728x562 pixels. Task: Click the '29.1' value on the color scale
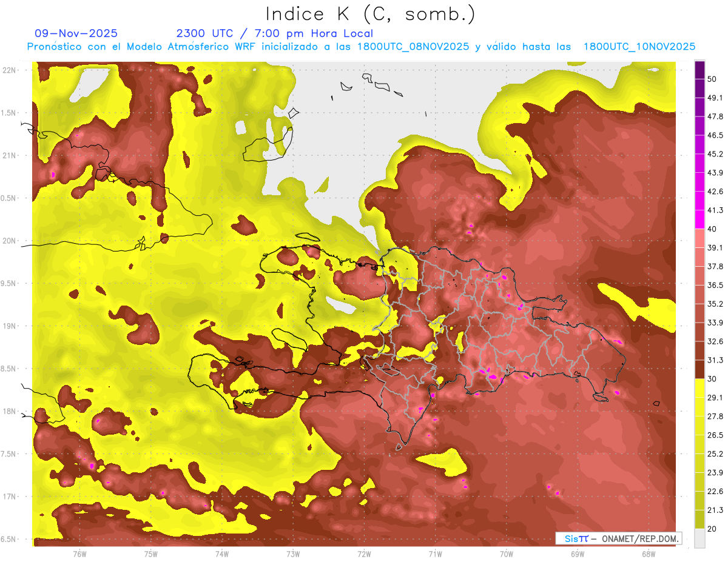point(715,398)
